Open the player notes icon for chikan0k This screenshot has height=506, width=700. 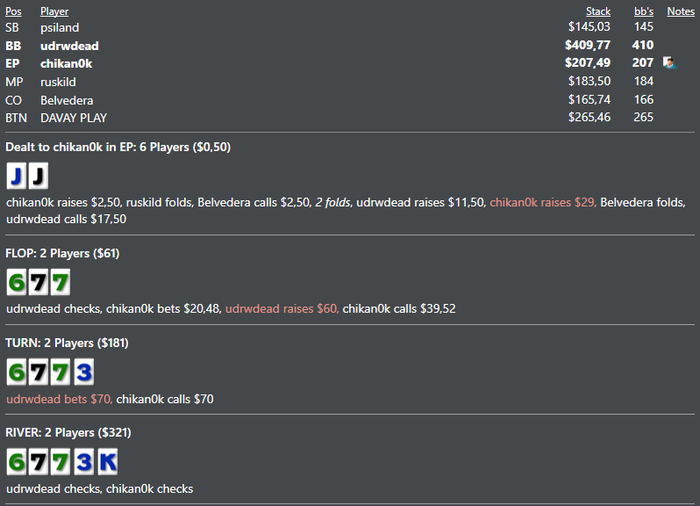click(670, 63)
